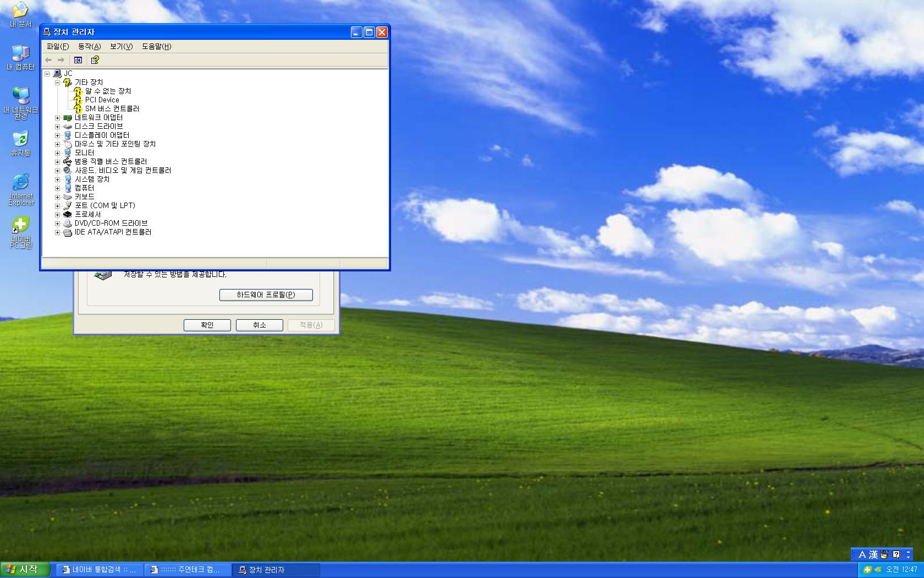This screenshot has width=924, height=578.
Task: Expand the 네트워크 어댑터 category
Action: coord(57,118)
